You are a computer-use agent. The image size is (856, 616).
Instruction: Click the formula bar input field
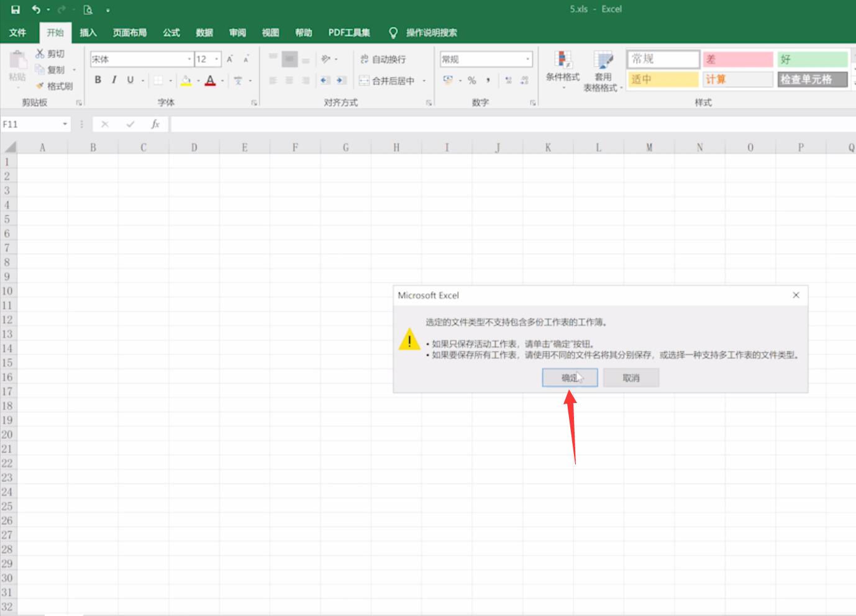pyautogui.click(x=513, y=124)
